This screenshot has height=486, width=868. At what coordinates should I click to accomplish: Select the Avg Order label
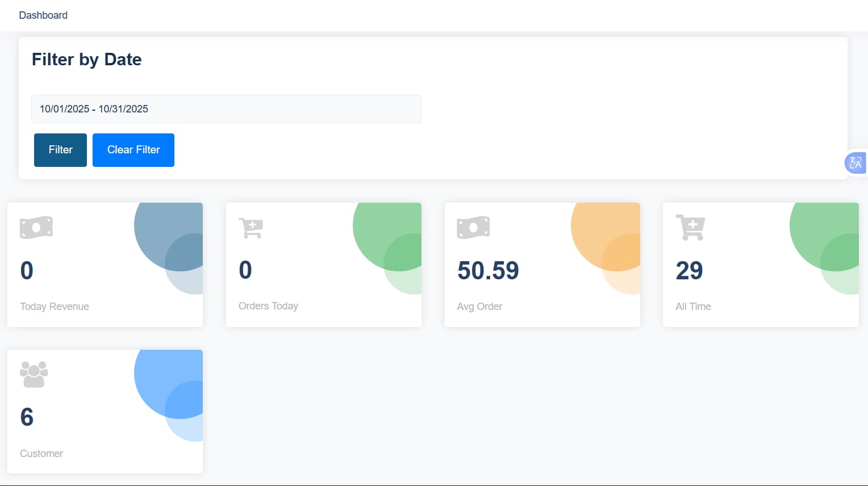[x=479, y=307]
